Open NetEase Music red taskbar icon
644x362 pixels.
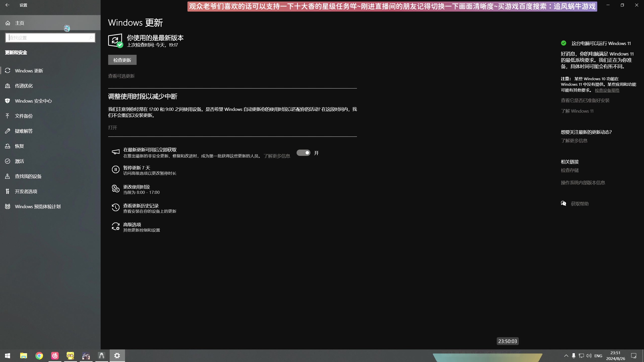tap(55, 356)
